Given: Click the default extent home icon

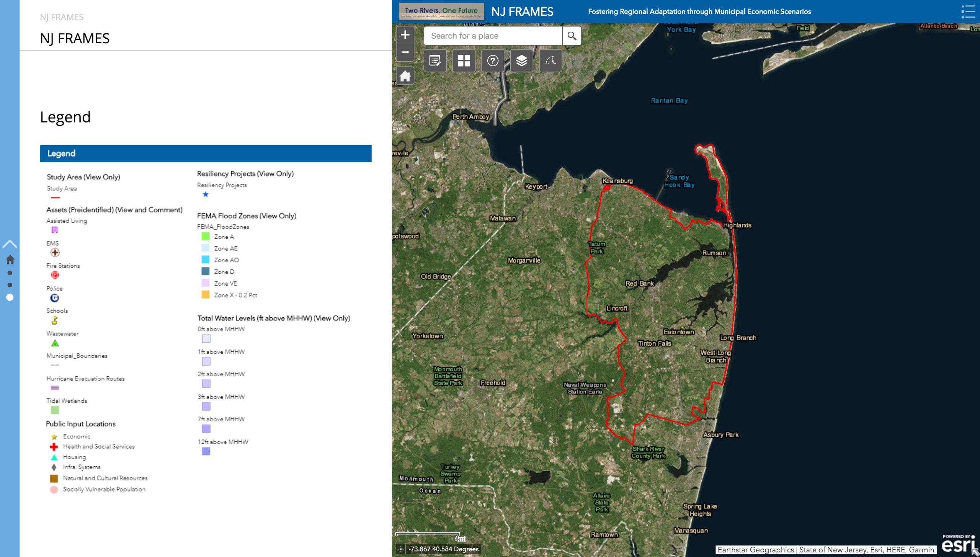Looking at the screenshot, I should [x=405, y=75].
